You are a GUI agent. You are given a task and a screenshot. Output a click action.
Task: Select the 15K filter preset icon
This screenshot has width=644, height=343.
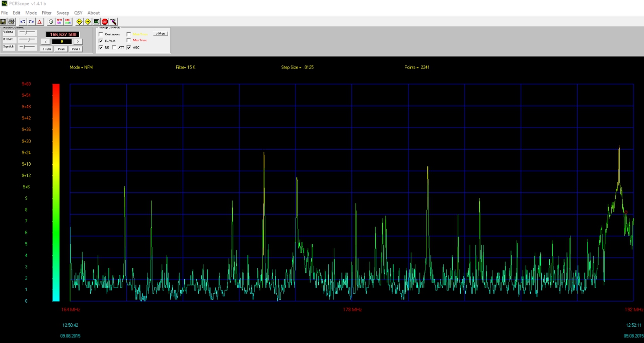point(59,22)
